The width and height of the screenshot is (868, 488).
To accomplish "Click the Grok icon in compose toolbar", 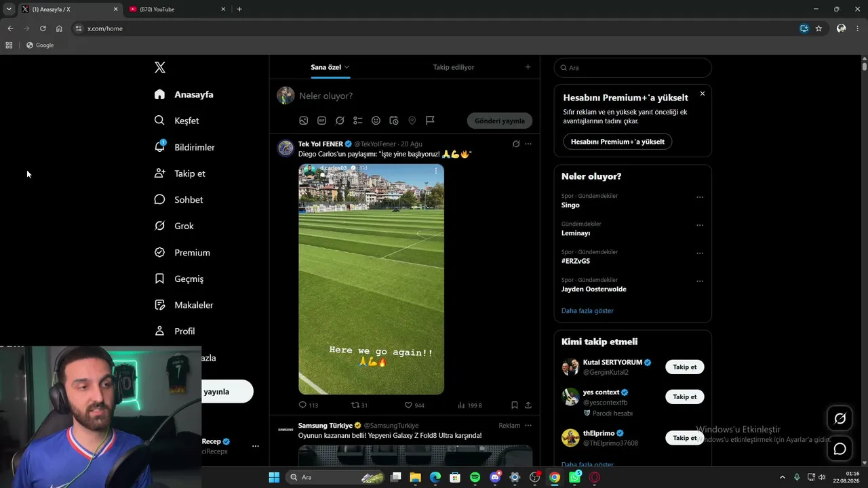I will coord(340,121).
